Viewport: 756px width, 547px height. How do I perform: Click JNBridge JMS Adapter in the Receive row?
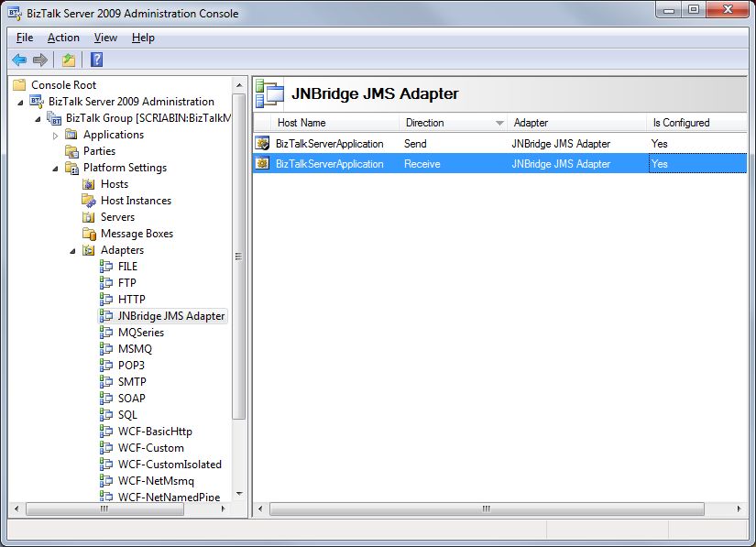coord(561,164)
